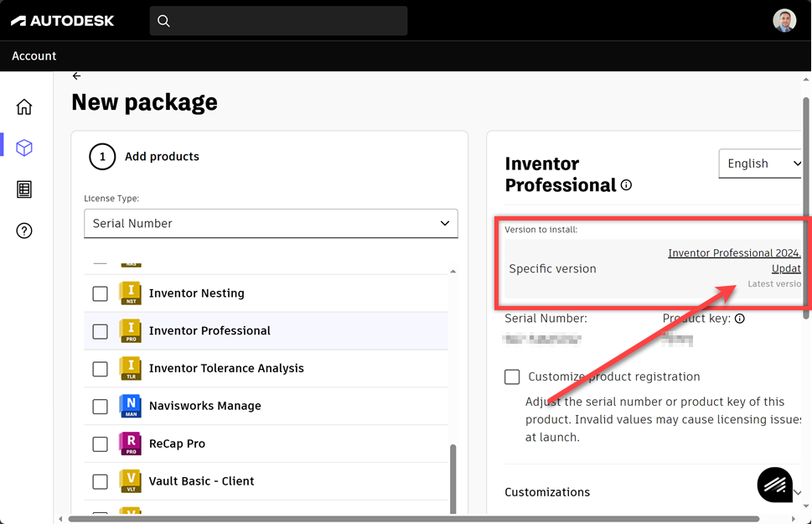Click the Account menu bar item
Viewport: 812px width, 524px height.
tap(34, 56)
